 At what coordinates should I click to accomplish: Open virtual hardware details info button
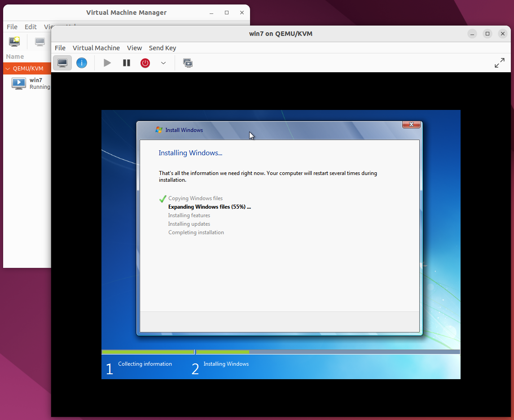coord(82,63)
